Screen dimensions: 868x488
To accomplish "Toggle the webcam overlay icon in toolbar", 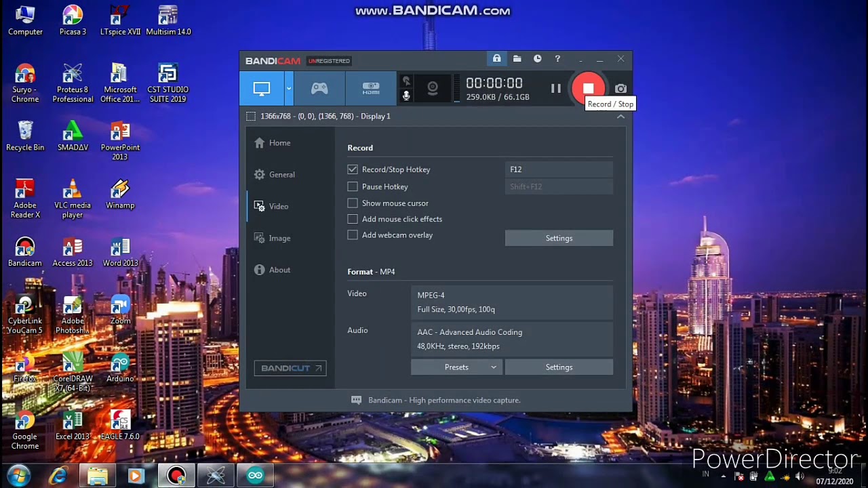I will coord(432,88).
